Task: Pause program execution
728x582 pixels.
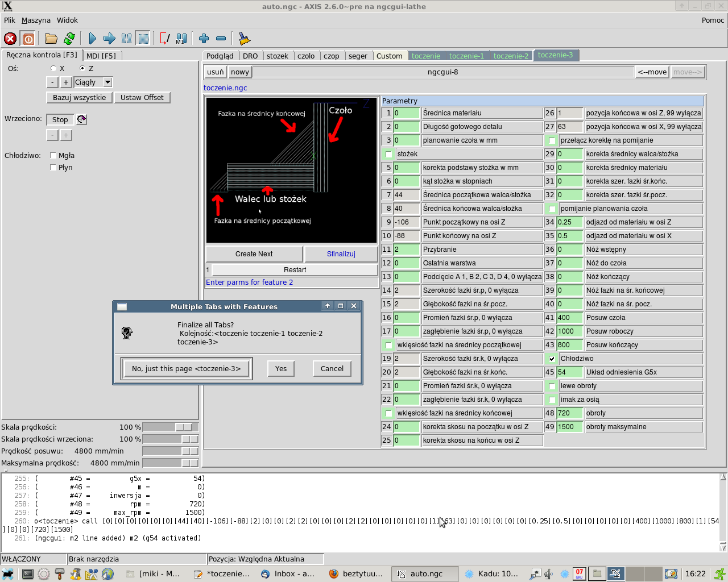Action: click(x=126, y=39)
